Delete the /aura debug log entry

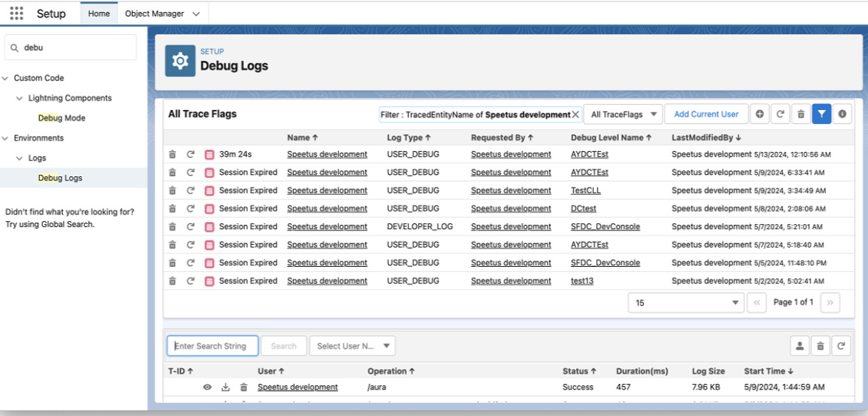243,387
